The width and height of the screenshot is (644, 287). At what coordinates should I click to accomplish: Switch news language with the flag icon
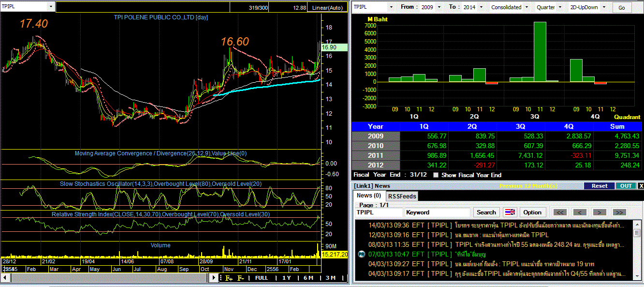[510, 212]
